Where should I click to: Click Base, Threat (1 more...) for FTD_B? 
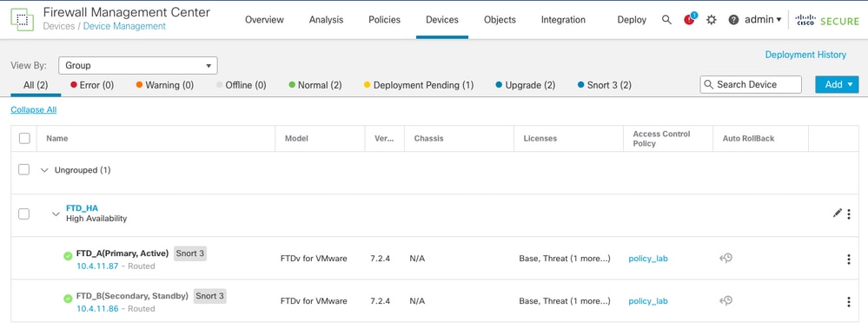[565, 301]
